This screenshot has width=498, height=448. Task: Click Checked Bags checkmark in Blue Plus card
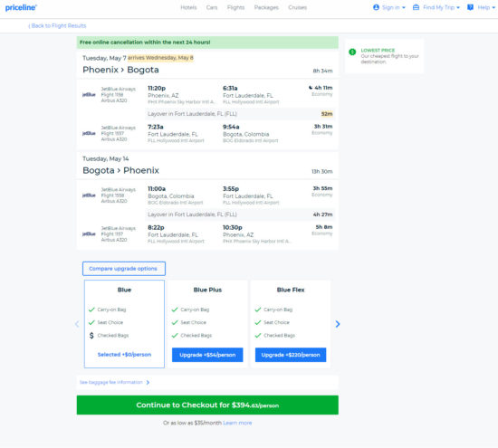pos(175,335)
